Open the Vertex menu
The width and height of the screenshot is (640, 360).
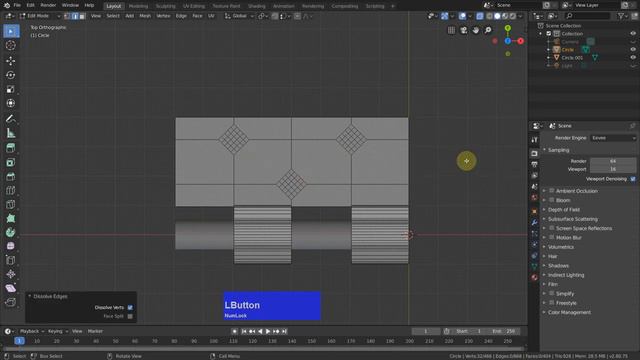tap(163, 16)
